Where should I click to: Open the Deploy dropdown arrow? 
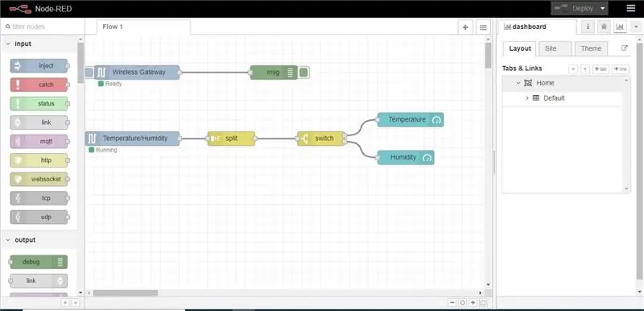coord(602,8)
